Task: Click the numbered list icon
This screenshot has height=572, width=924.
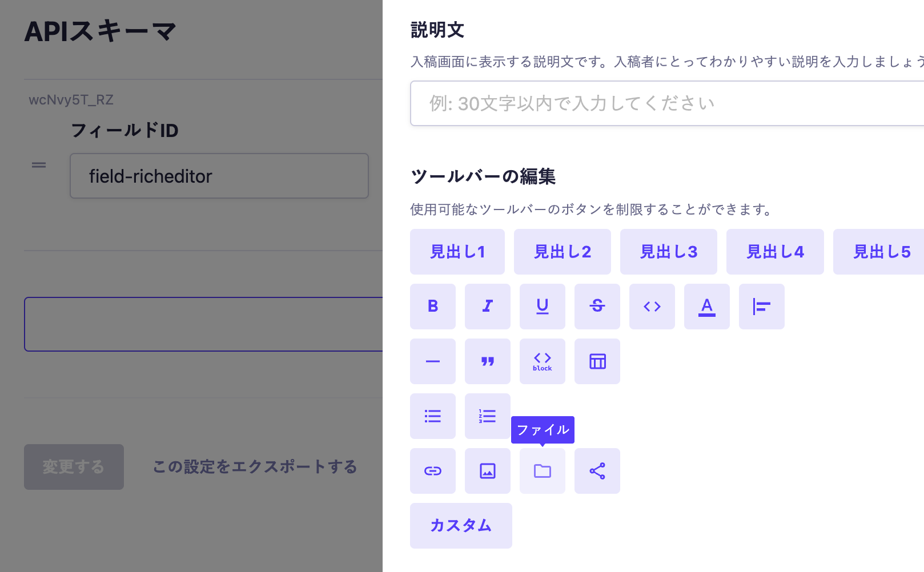Action: [487, 416]
